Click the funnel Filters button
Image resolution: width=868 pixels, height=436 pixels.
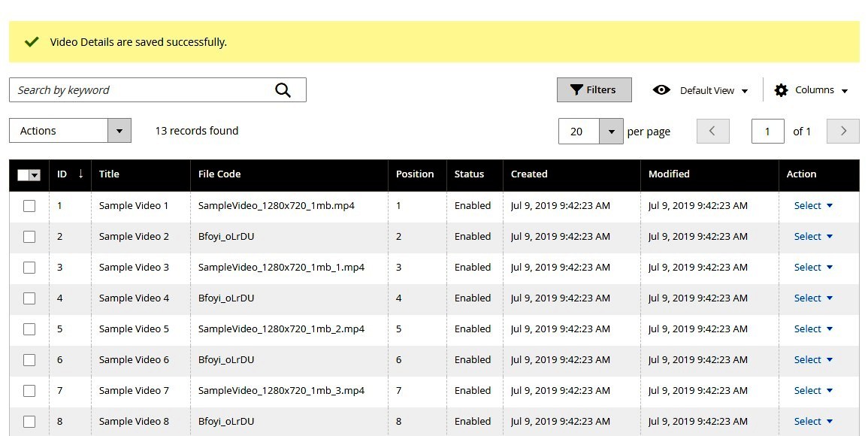coord(594,90)
